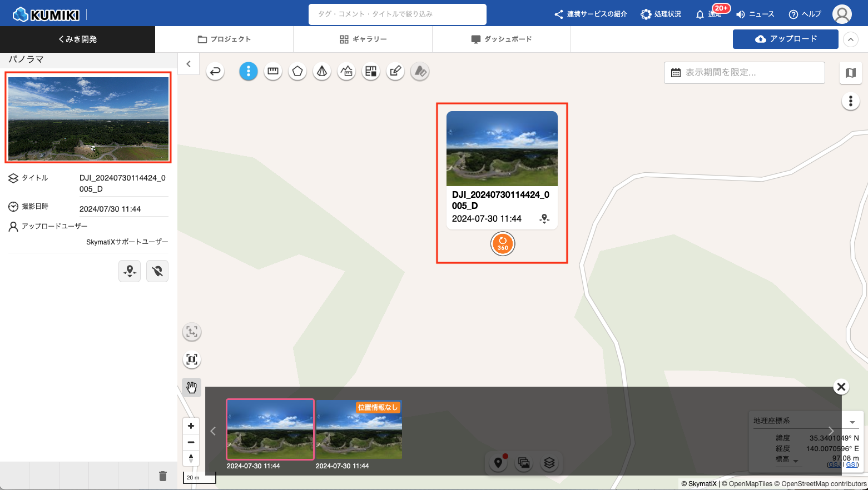Click the remove location pin button

coord(157,271)
